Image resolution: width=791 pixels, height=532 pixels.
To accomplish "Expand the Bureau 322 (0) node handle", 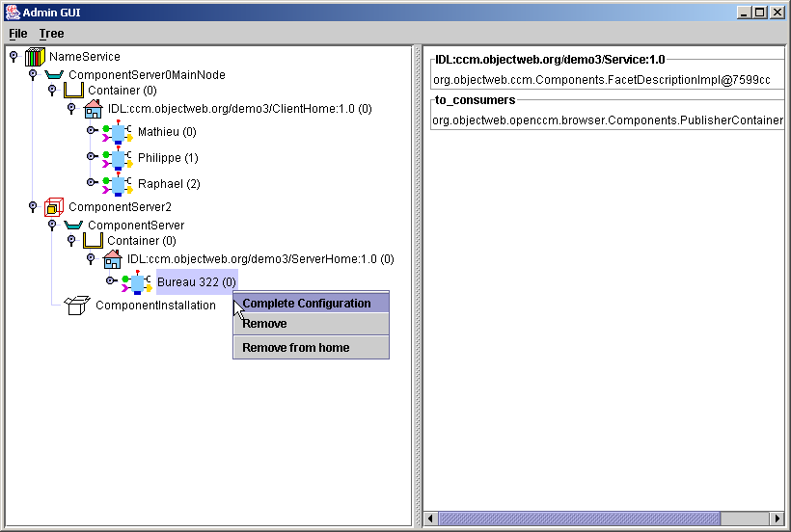I will (x=111, y=280).
